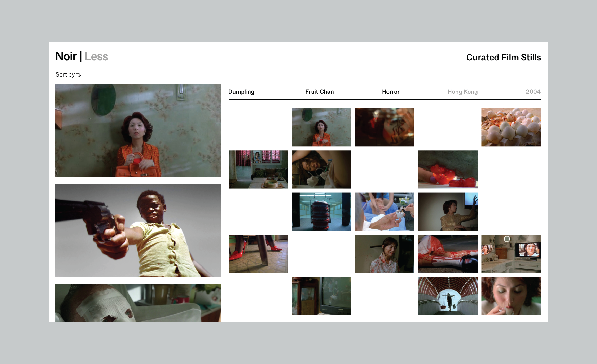Screen dimensions: 597x364
Task: Open the Curated Film Stills link
Action: [504, 58]
